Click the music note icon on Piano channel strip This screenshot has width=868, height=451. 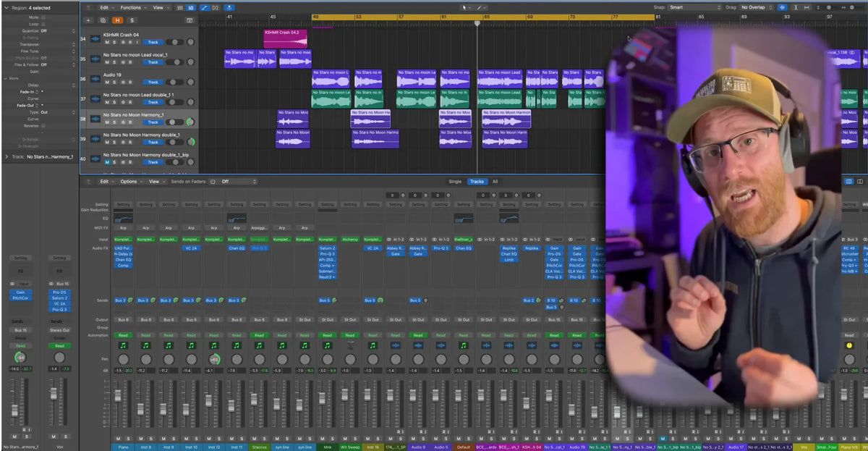[122, 345]
